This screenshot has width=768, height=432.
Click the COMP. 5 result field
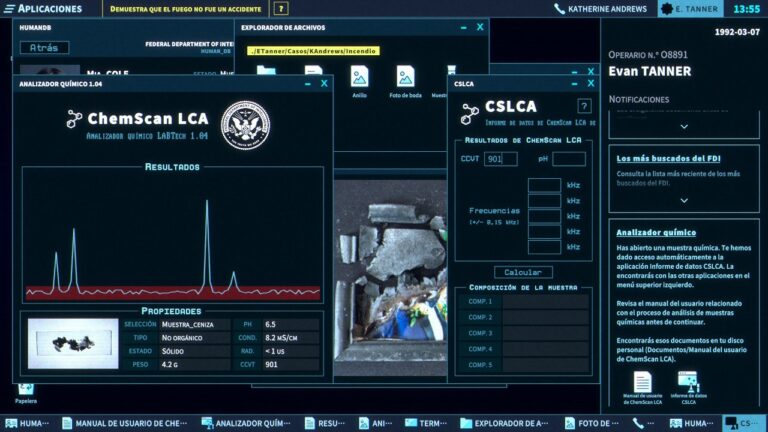546,365
